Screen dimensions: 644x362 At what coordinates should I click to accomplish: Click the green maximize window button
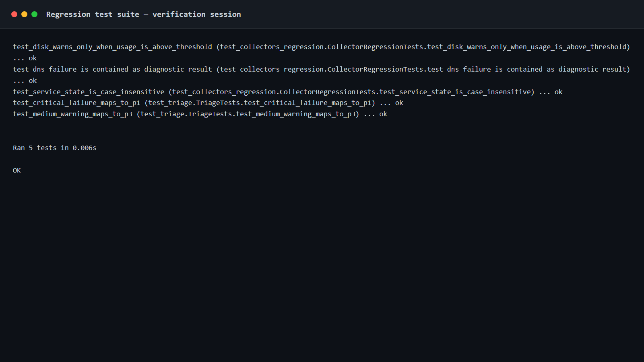[x=35, y=14]
